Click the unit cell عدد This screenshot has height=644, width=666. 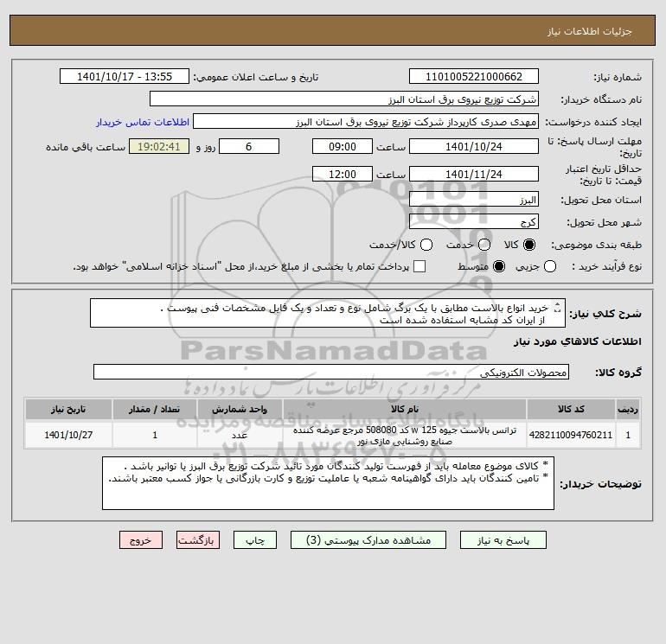[240, 435]
